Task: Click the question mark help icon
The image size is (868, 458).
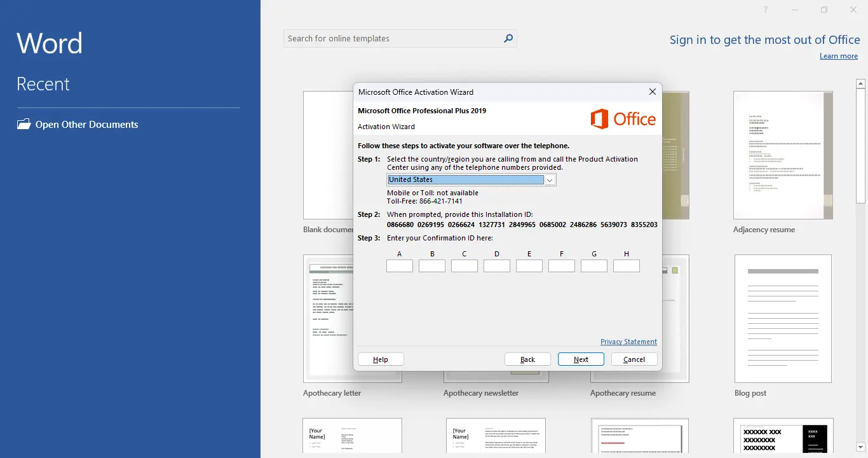Action: [x=766, y=10]
